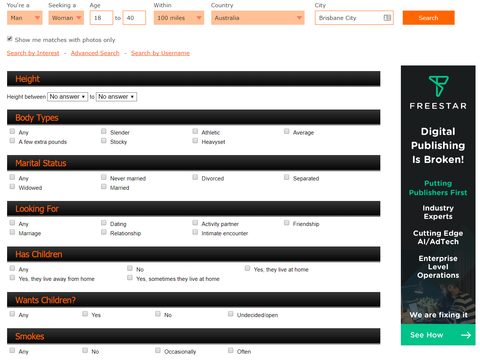Click the Has Children section header
The height and width of the screenshot is (360, 480).
193,254
